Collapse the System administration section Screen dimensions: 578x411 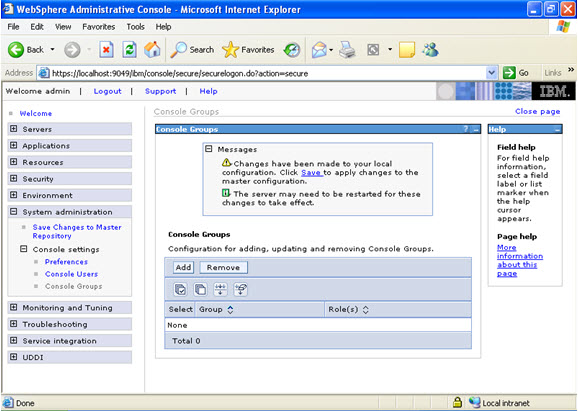pyautogui.click(x=14, y=212)
